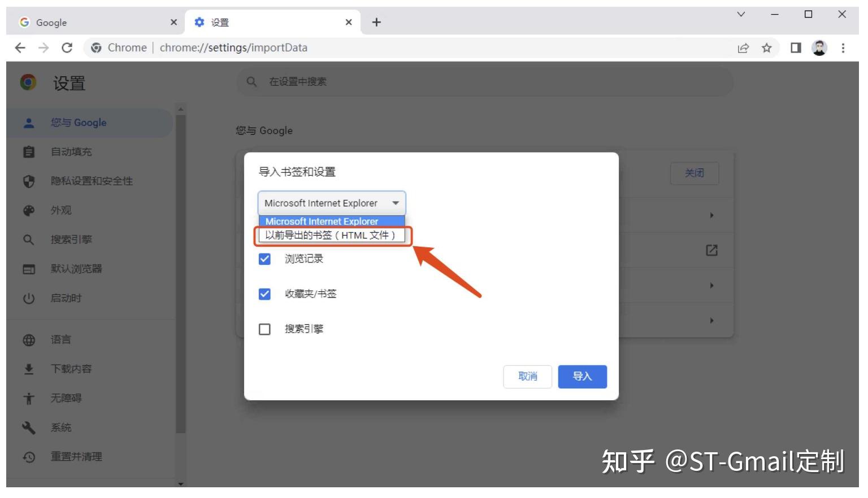Open 自动填充 settings section
Image resolution: width=868 pixels, height=498 pixels.
[90, 152]
